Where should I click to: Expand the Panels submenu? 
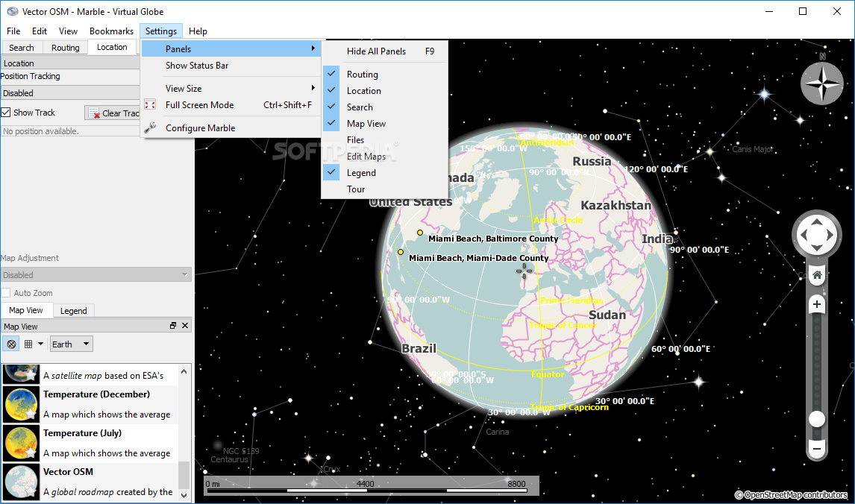233,48
